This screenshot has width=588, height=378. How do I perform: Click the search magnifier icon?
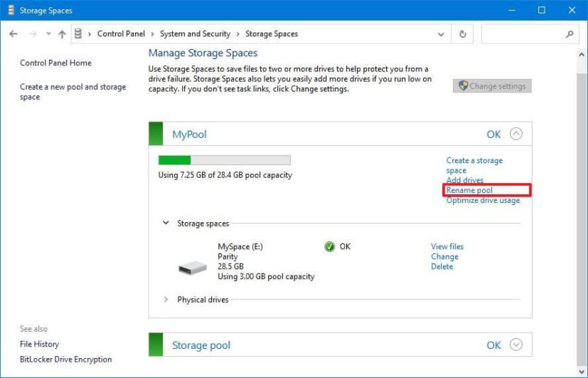pos(570,34)
